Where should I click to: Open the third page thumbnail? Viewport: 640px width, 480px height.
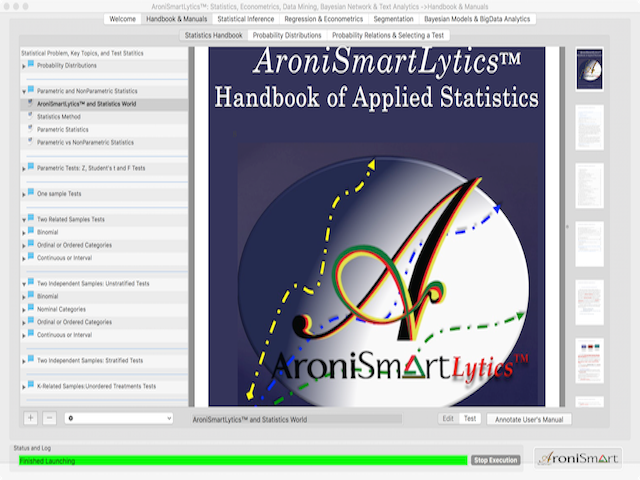(x=589, y=186)
